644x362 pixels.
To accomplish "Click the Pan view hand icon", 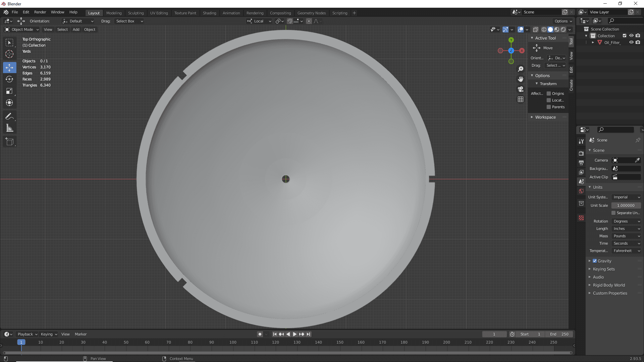I will pos(521,79).
